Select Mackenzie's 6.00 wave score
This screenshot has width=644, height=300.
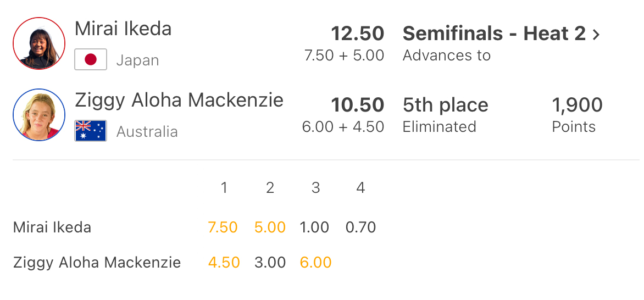pos(315,263)
